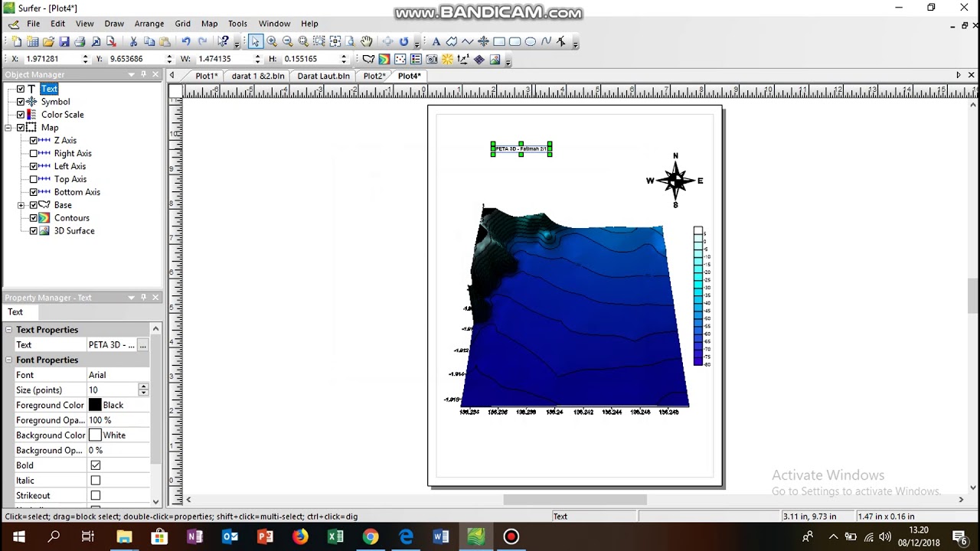Toggle visibility checkbox for Symbol object

21,102
